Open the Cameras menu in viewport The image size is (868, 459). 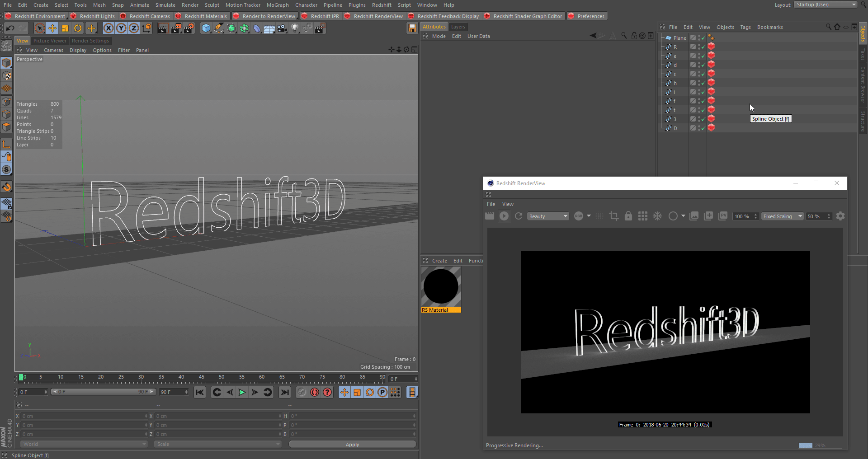53,50
